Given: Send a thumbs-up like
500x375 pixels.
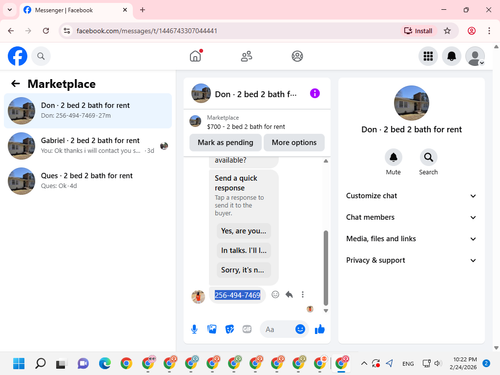Looking at the screenshot, I should tap(320, 329).
